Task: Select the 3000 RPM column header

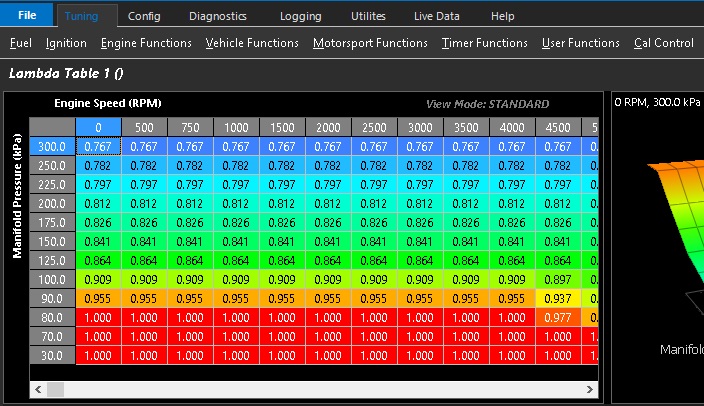Action: click(x=420, y=128)
